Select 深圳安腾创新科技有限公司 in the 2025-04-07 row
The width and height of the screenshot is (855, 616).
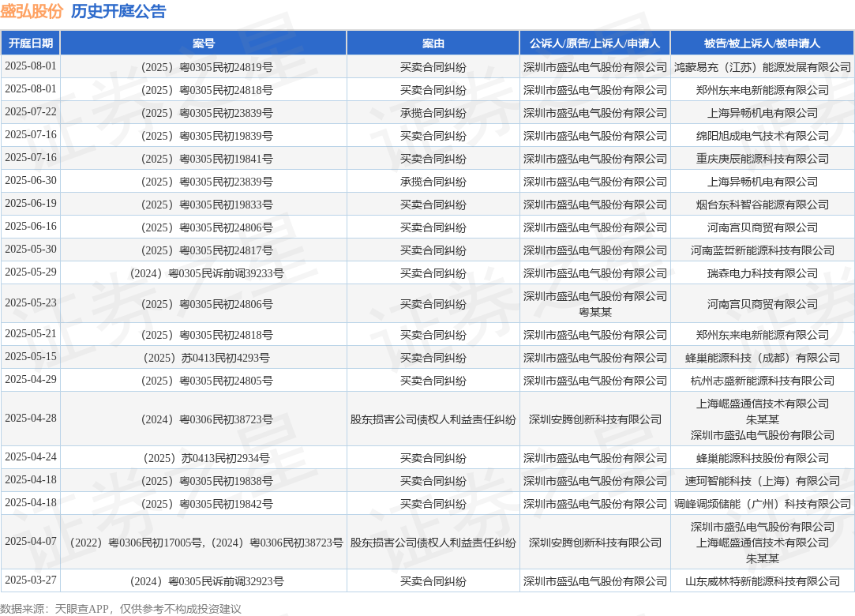pos(595,543)
